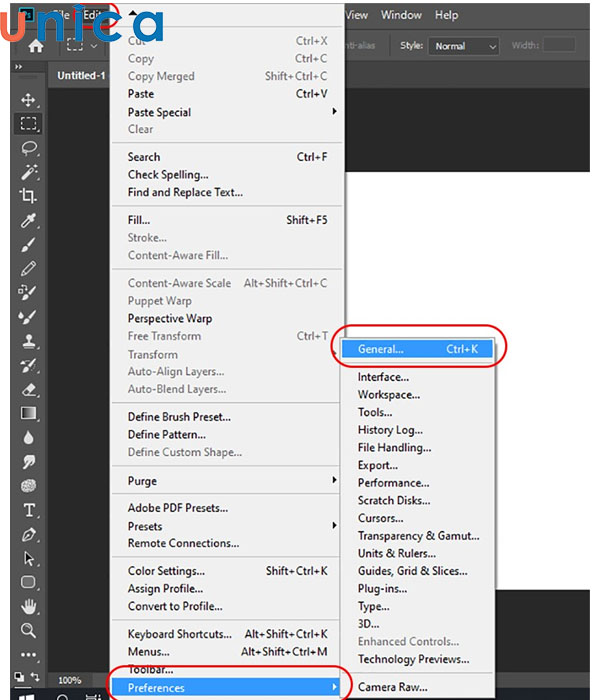Screen dimensions: 600x700
Task: Switch to the Untitled-1 document tab
Action: coord(80,75)
